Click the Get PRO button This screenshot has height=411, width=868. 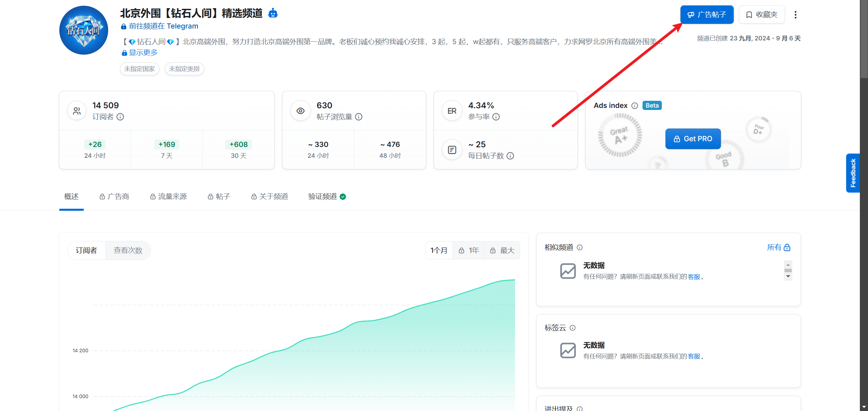coord(693,139)
